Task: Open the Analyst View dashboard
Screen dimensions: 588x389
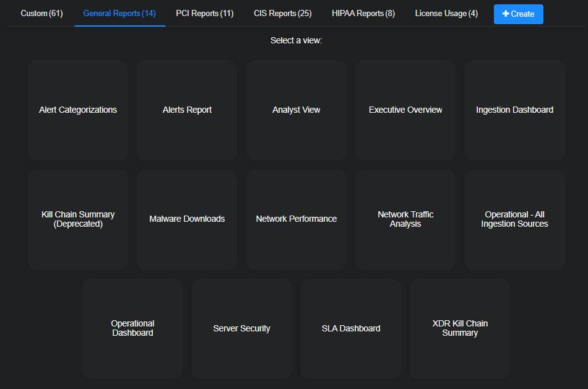Action: click(x=296, y=110)
